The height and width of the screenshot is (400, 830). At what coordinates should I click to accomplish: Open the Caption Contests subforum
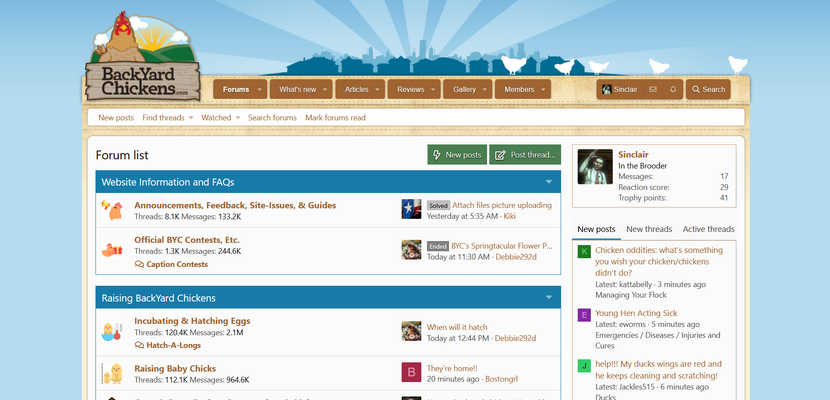coord(177,264)
